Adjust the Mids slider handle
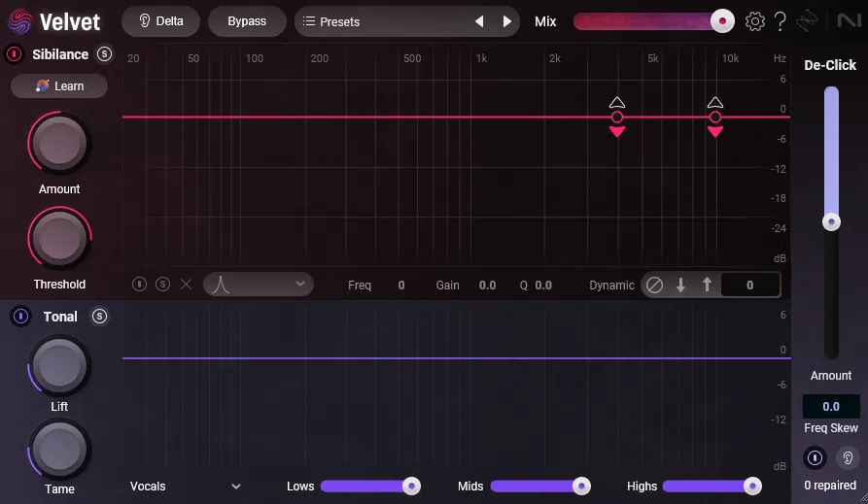Screen dimensions: 868x504 click(581, 487)
